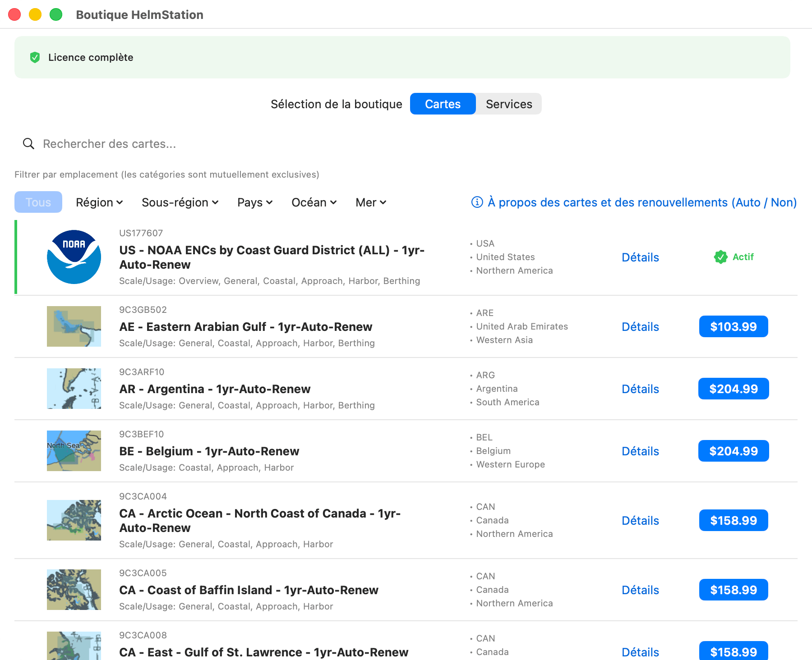The image size is (812, 660).
Task: Buy Eastern Arabian Gulf for $103.99
Action: pos(734,326)
